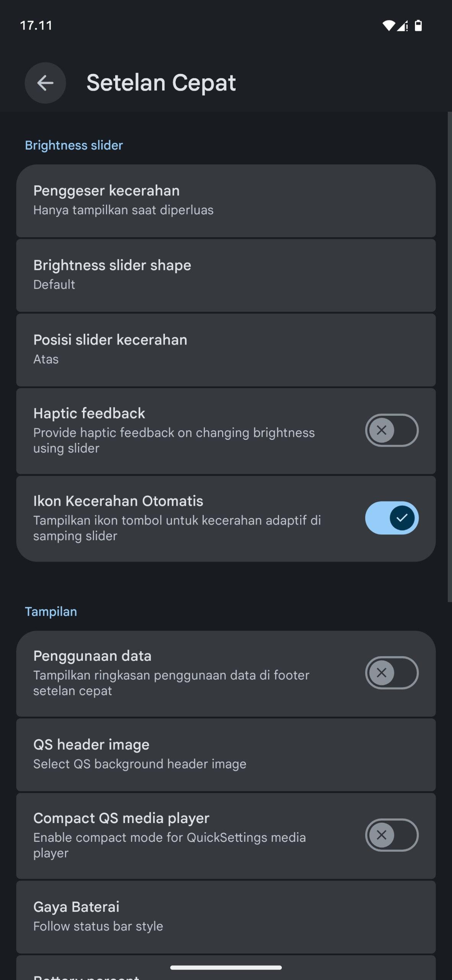The image size is (452, 980).
Task: Tap the bottom navigation gesture handle
Action: [226, 967]
